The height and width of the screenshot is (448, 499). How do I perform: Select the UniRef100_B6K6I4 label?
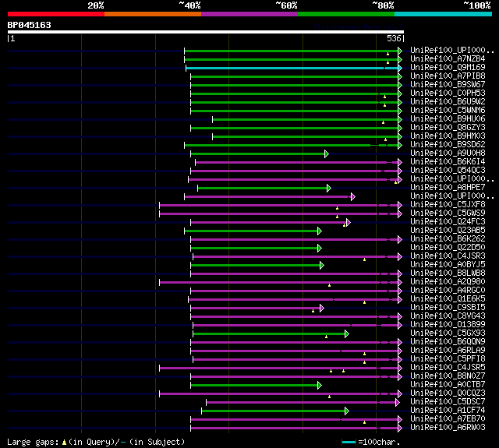448,162
